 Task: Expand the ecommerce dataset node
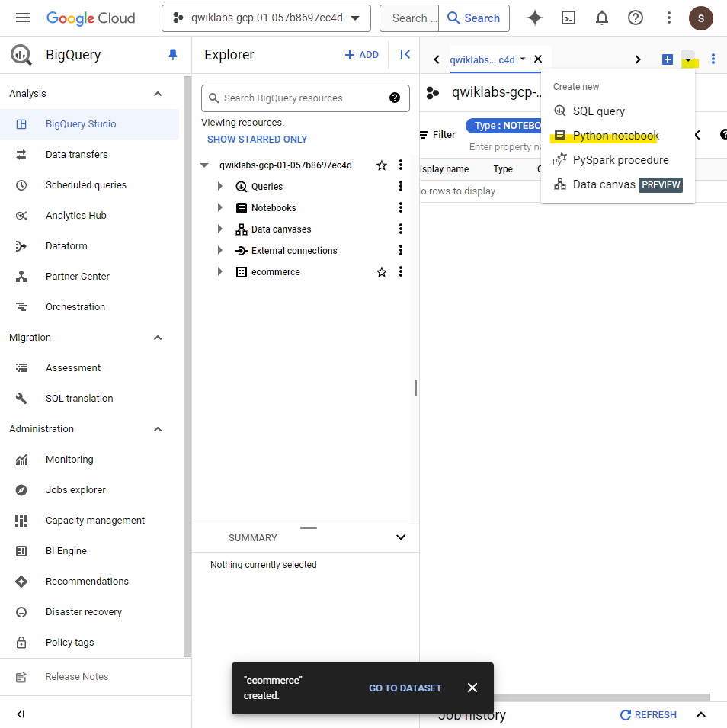tap(220, 272)
